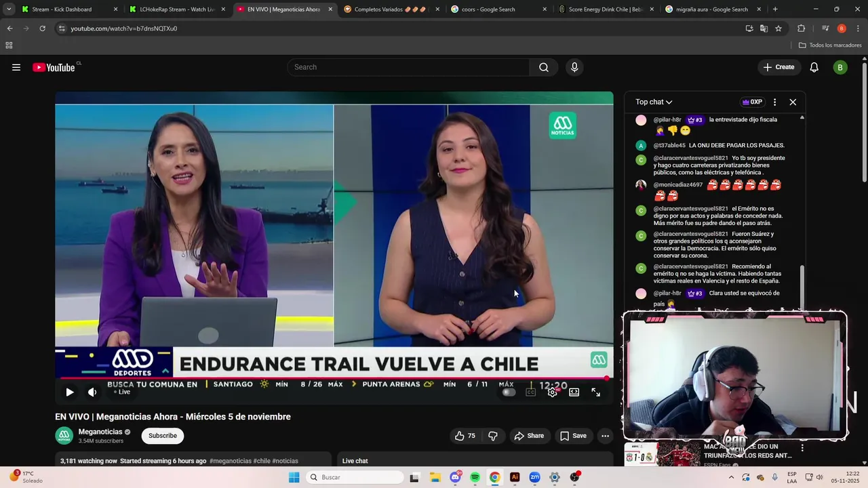
Task: Open the YouTube guide hamburger menu
Action: (x=16, y=67)
